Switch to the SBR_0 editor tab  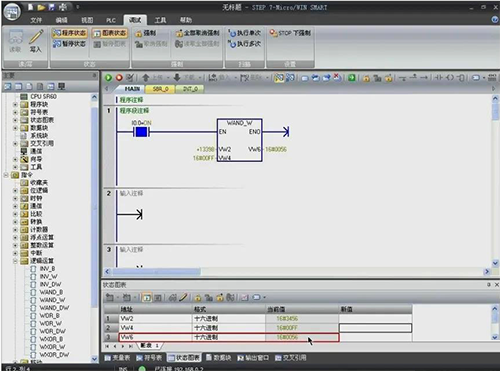(x=161, y=89)
